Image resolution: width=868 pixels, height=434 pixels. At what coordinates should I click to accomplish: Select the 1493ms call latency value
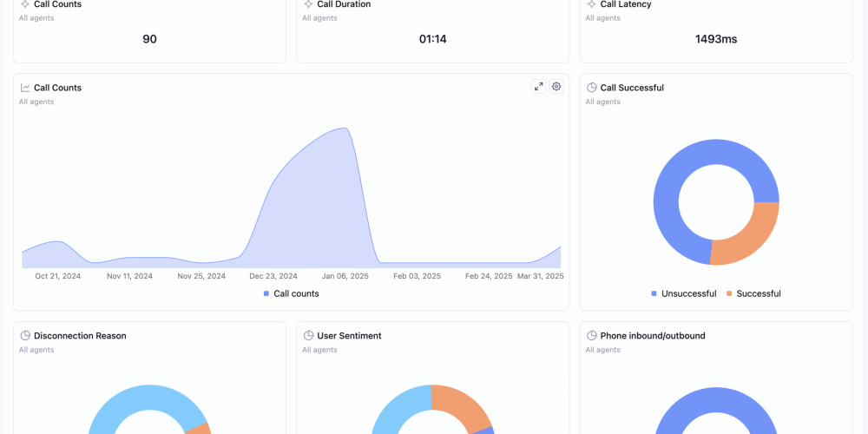[x=716, y=39]
